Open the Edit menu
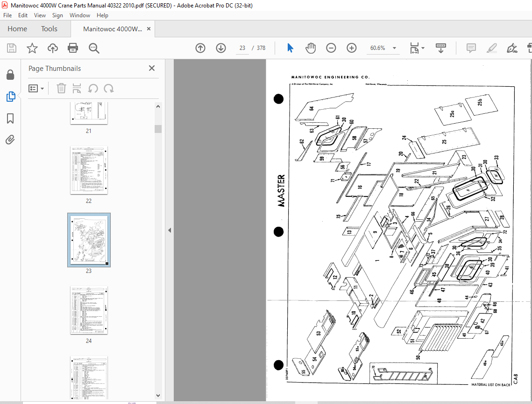 coord(23,15)
